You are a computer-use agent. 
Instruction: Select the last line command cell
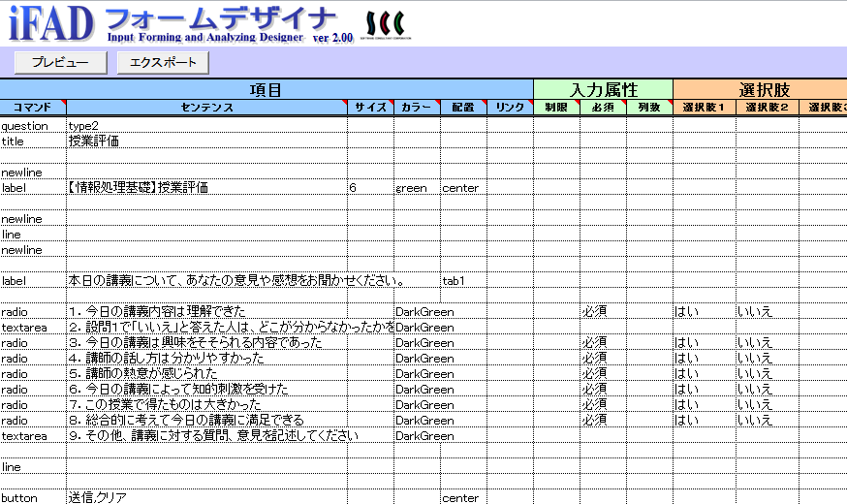[x=33, y=467]
